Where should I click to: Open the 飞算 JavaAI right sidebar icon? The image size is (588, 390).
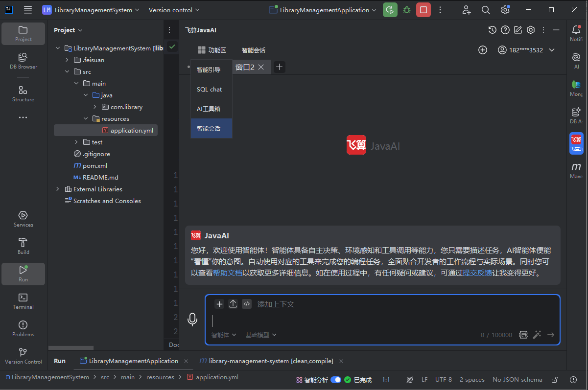pyautogui.click(x=576, y=143)
